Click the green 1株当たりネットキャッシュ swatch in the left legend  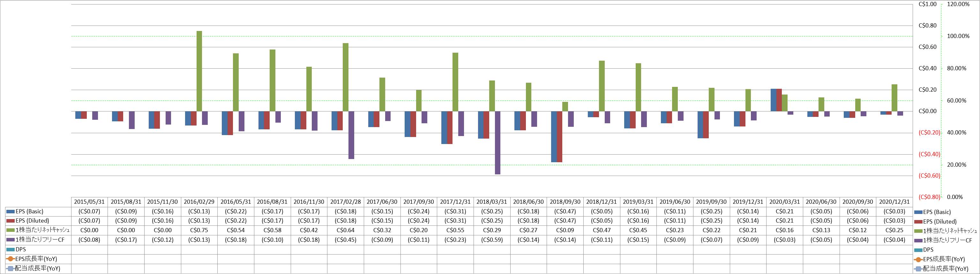coord(11,230)
